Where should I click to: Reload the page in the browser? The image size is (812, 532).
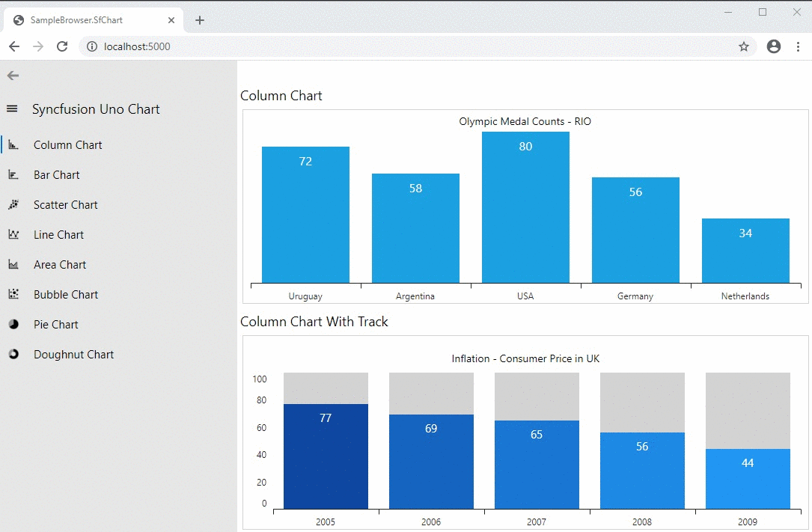pos(63,46)
